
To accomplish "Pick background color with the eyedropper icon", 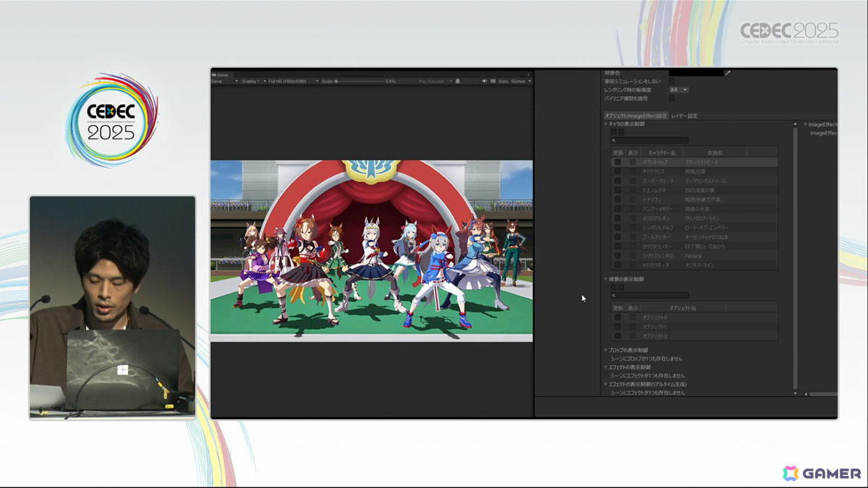I will [728, 73].
